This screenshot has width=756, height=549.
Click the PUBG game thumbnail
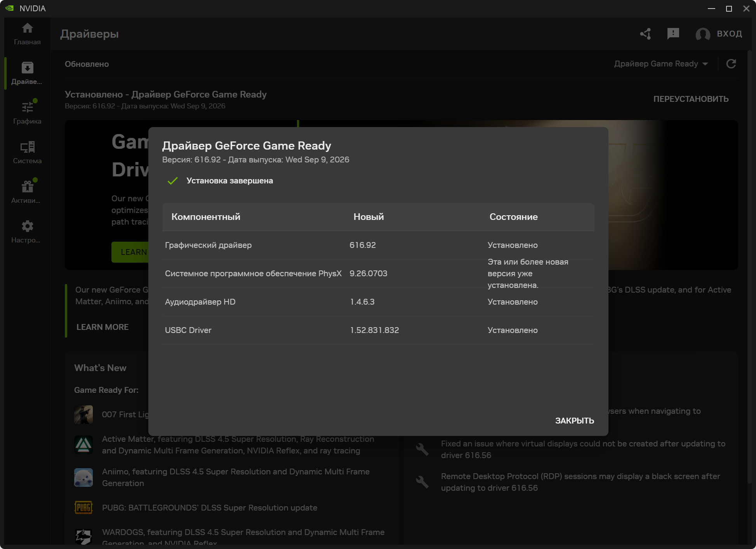83,507
